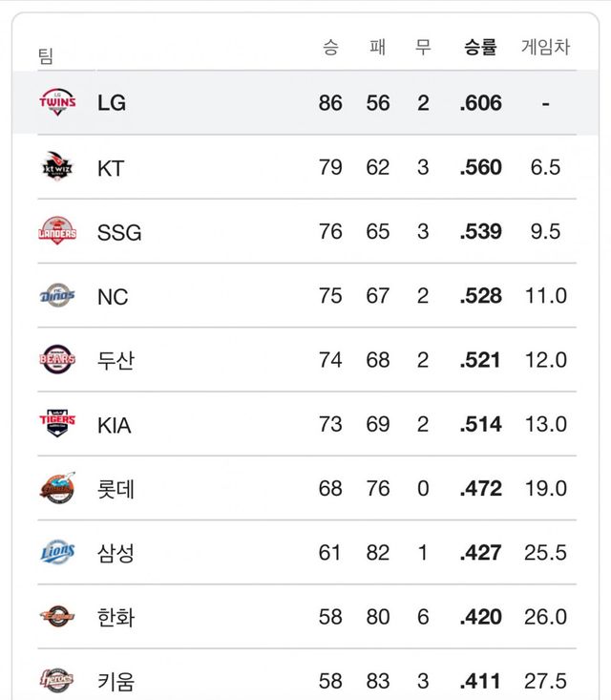Click the 승 wins column header
The height and width of the screenshot is (700, 611).
point(330,47)
